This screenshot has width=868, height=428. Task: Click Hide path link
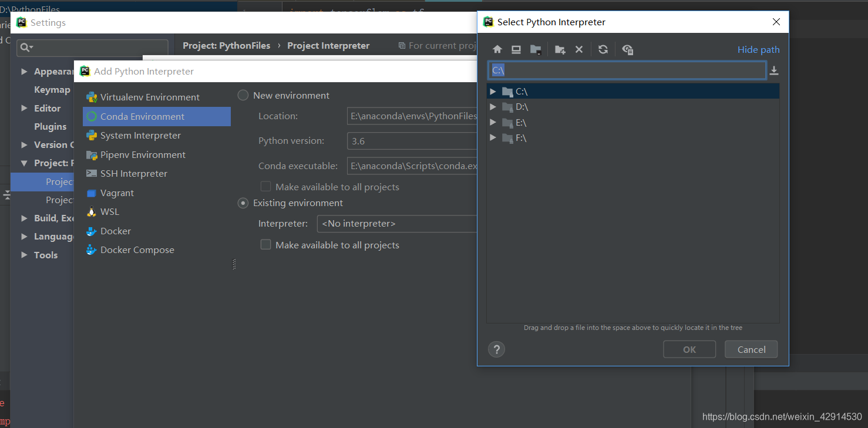click(759, 50)
